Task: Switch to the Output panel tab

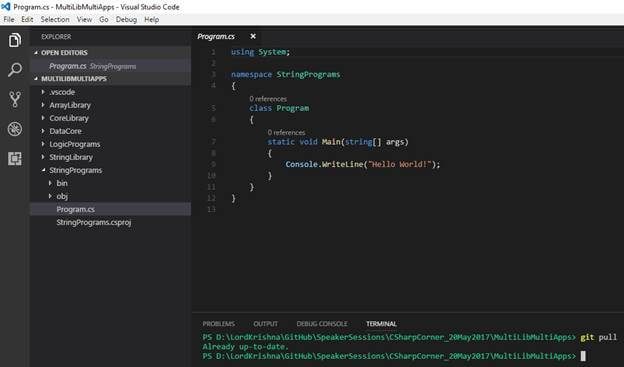Action: point(265,324)
